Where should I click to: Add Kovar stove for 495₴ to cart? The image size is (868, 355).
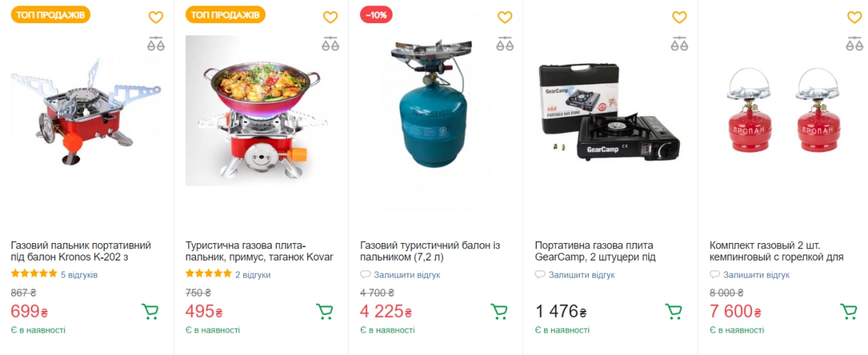point(325,312)
